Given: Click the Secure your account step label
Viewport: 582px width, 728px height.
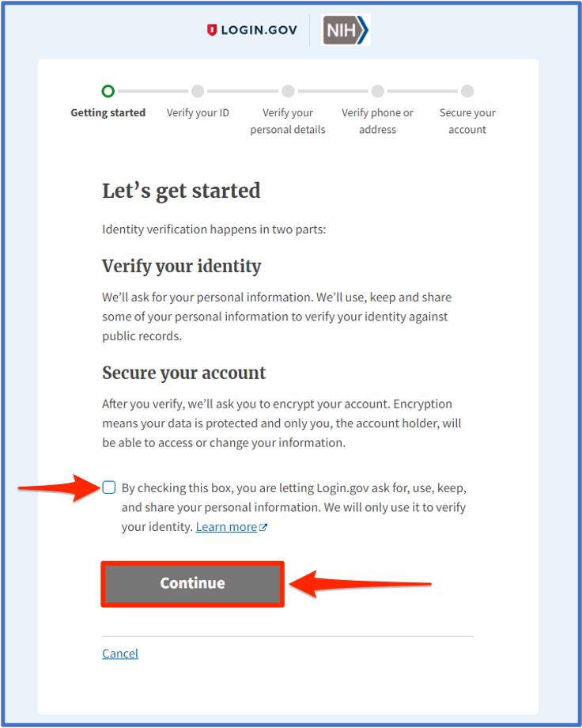Looking at the screenshot, I should [467, 120].
